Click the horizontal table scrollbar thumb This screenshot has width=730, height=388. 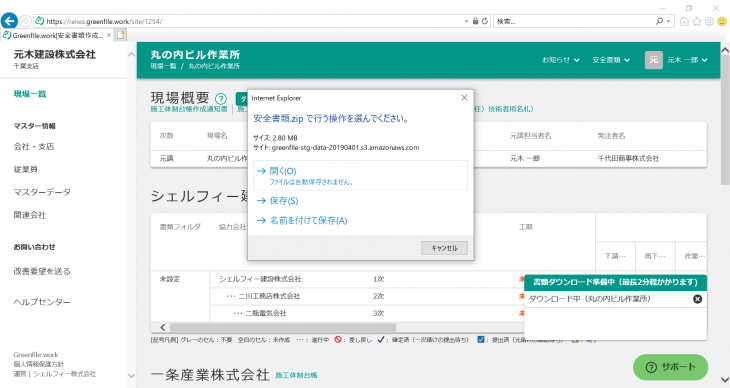point(283,327)
